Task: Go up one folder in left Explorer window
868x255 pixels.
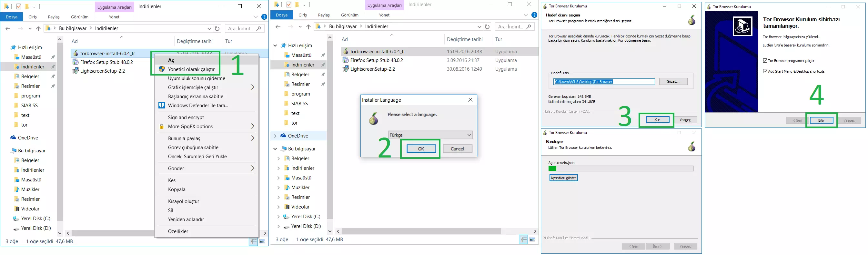Action: 38,29
